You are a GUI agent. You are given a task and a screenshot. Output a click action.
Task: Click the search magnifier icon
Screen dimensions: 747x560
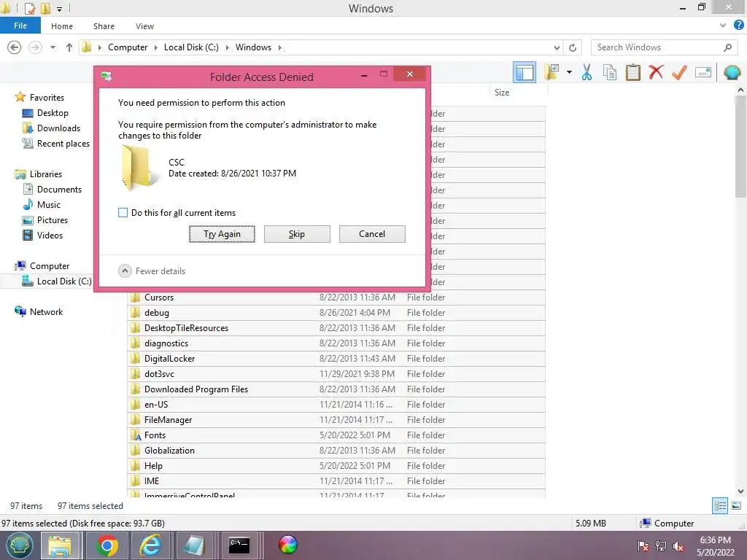click(727, 47)
